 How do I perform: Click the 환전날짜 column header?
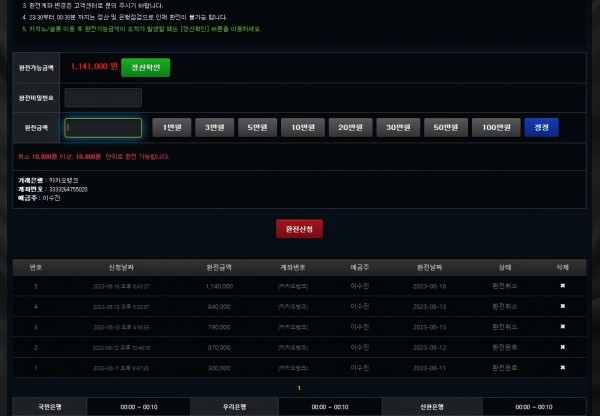(430, 268)
